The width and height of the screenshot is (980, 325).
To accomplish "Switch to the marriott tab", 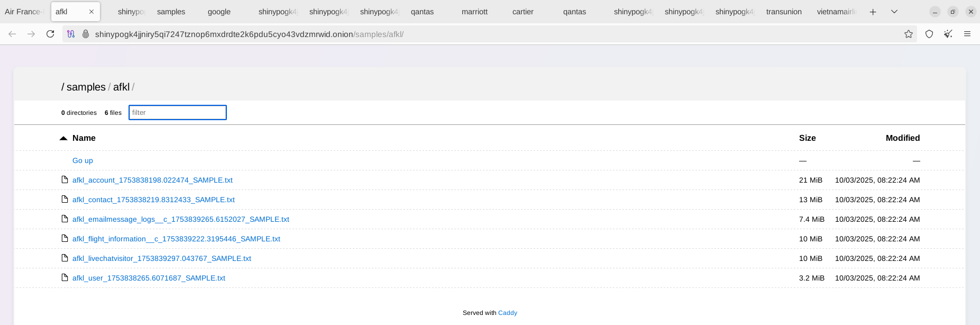I will [474, 12].
